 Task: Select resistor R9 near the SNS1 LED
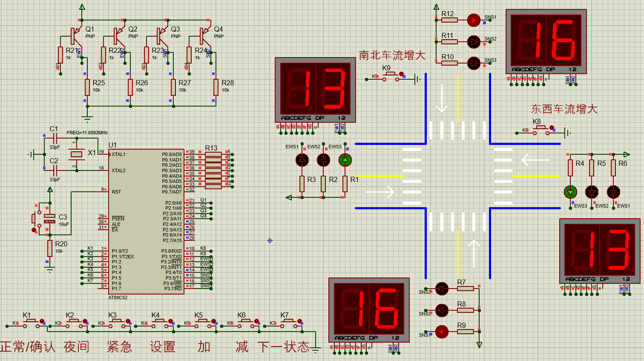pos(466,332)
